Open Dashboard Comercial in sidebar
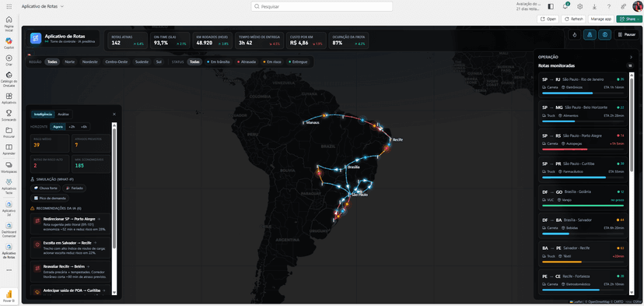This screenshot has width=644, height=306. (x=9, y=230)
